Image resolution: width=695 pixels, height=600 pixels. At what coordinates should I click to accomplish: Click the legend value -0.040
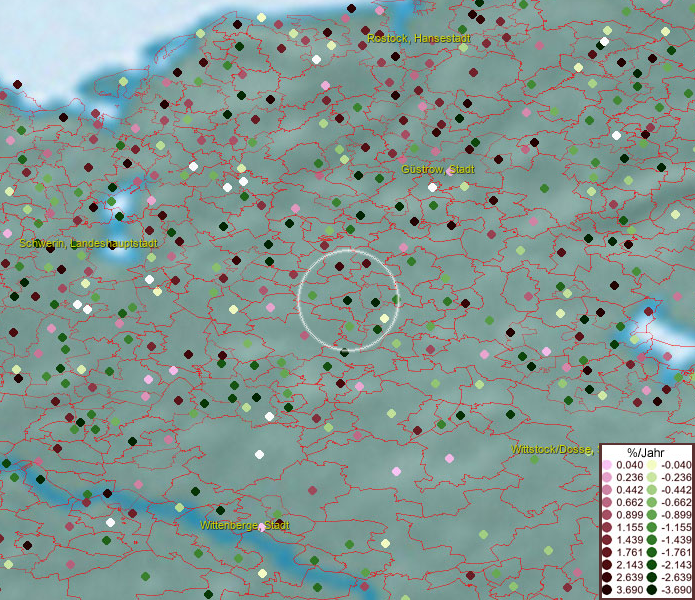pyautogui.click(x=676, y=465)
